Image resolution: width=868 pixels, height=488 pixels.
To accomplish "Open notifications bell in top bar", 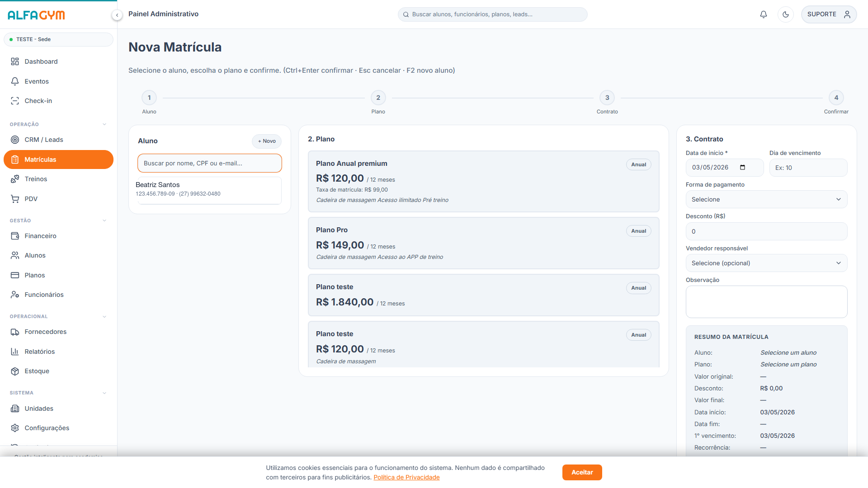I will (x=764, y=14).
